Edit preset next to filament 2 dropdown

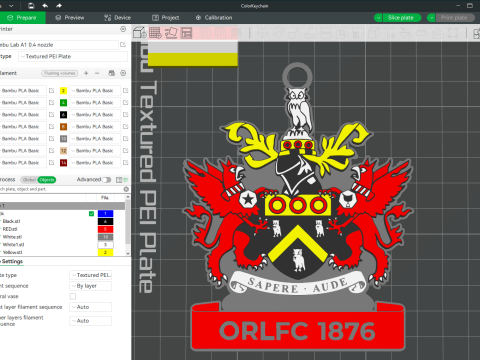126,91
